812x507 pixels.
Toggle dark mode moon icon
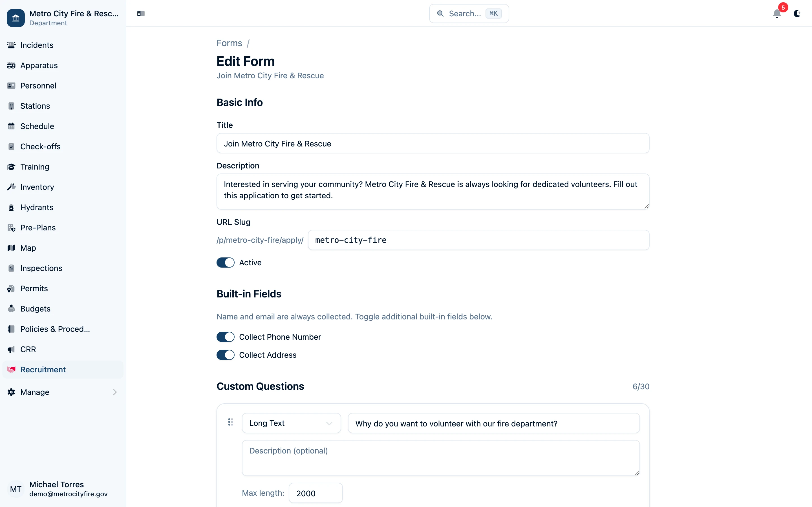[797, 14]
